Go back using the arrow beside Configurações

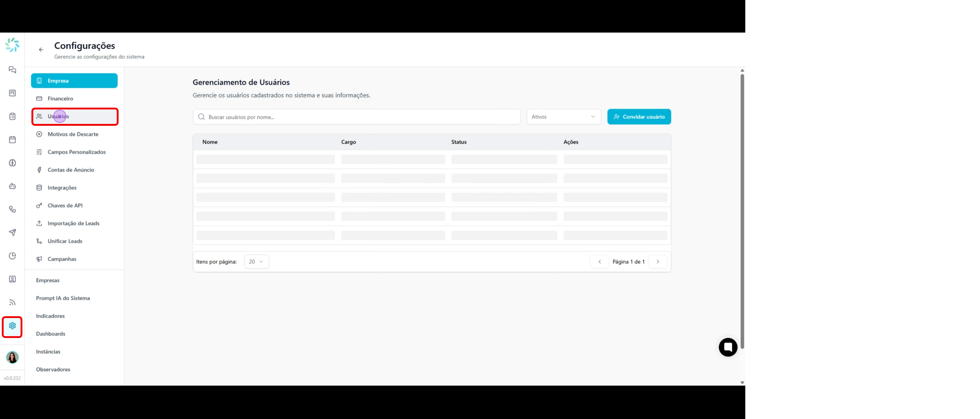41,50
